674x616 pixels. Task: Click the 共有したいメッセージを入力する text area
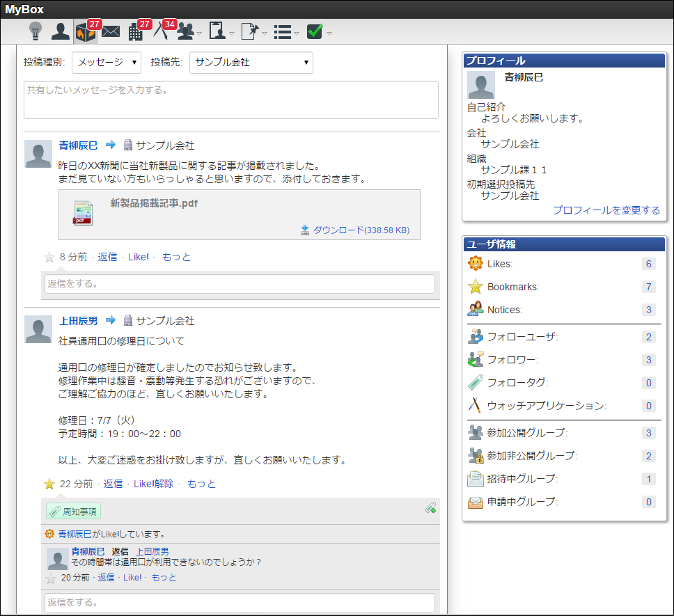tap(230, 100)
